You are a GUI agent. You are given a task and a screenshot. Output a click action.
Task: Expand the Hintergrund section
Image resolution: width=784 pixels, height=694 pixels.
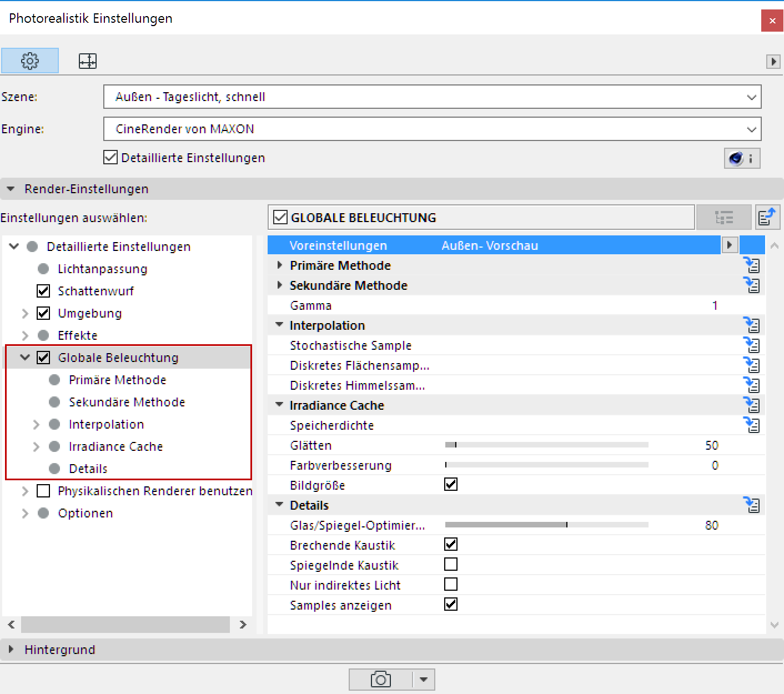(11, 649)
